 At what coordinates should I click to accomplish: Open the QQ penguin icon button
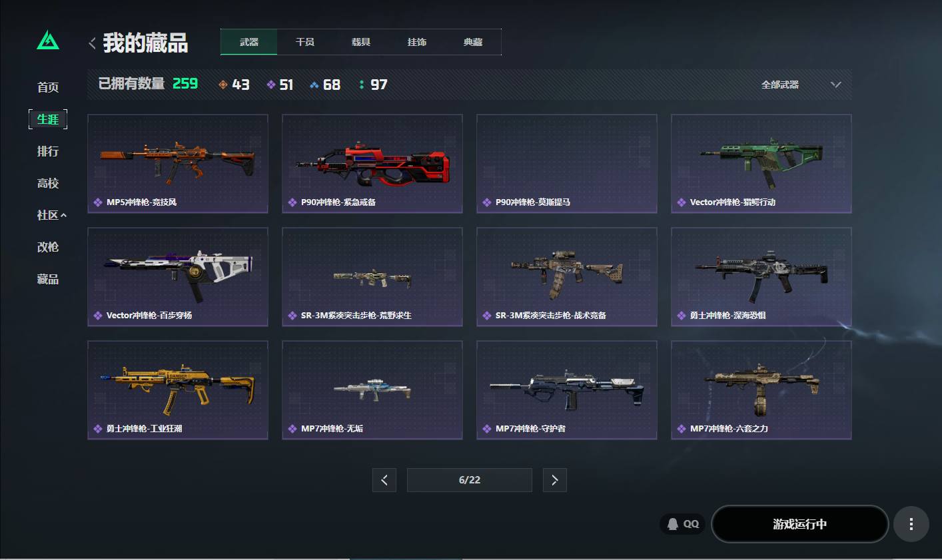683,524
